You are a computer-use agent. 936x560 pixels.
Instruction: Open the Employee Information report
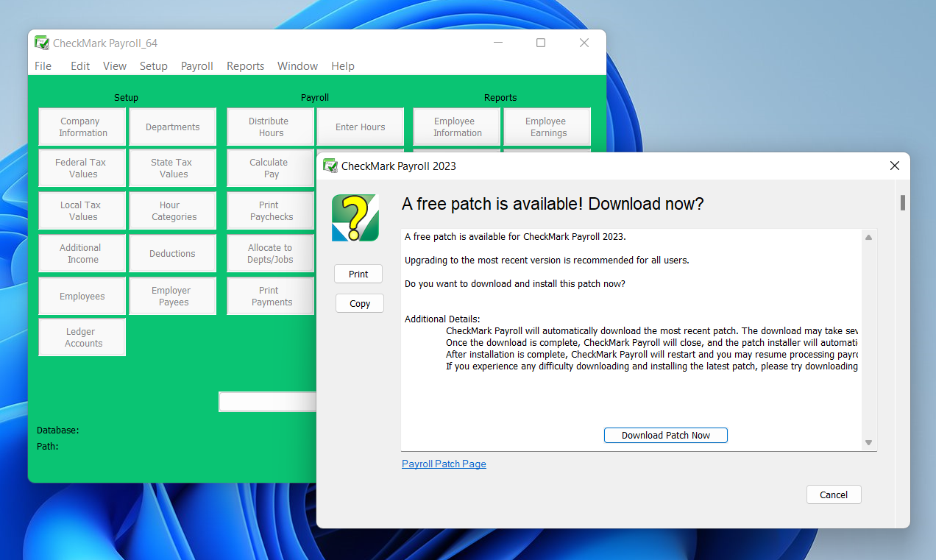coord(457,127)
